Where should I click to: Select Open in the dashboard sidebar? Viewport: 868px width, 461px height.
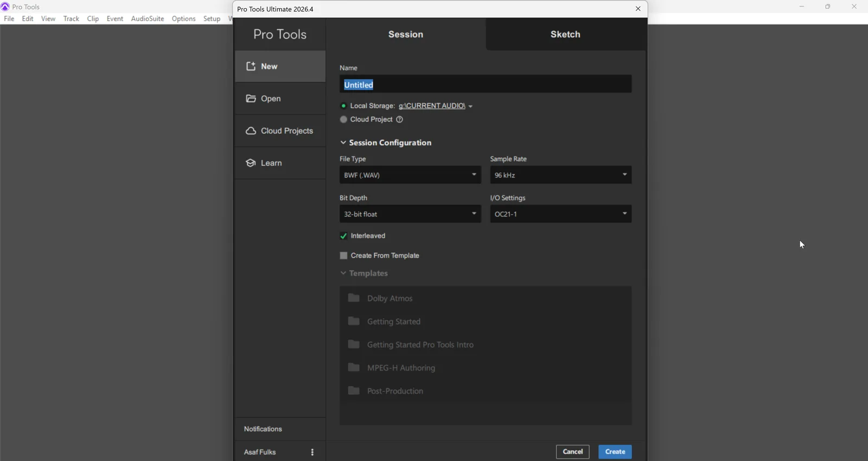coord(280,99)
